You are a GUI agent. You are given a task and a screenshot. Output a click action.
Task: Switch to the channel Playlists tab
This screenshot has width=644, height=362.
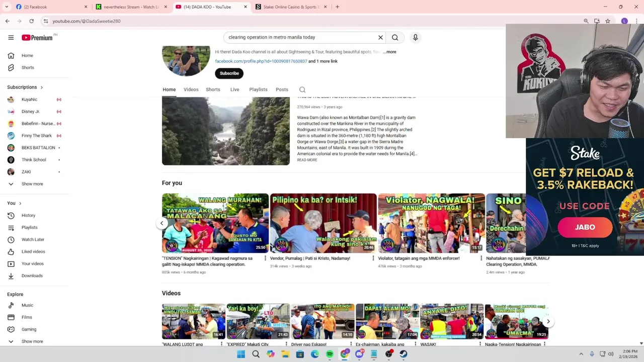258,89
